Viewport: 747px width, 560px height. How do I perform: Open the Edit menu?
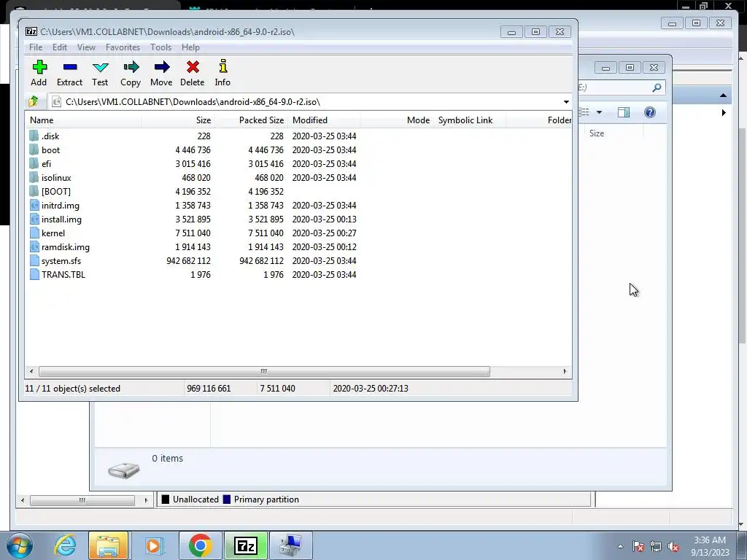(x=60, y=47)
